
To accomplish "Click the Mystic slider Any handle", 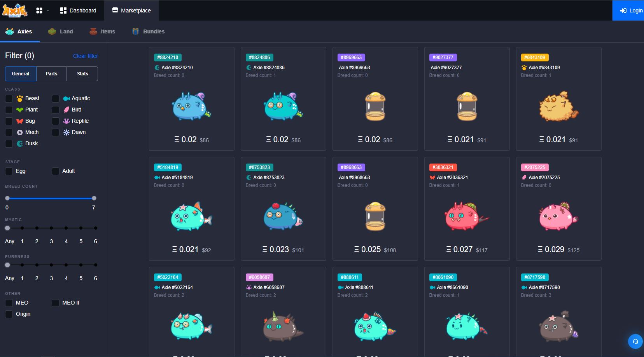I will click(7, 228).
